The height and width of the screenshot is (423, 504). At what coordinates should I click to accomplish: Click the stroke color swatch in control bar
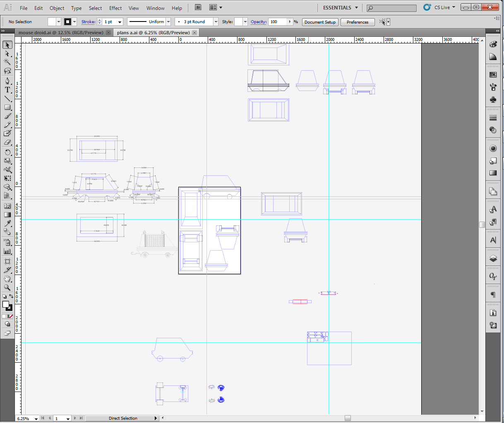tap(68, 22)
